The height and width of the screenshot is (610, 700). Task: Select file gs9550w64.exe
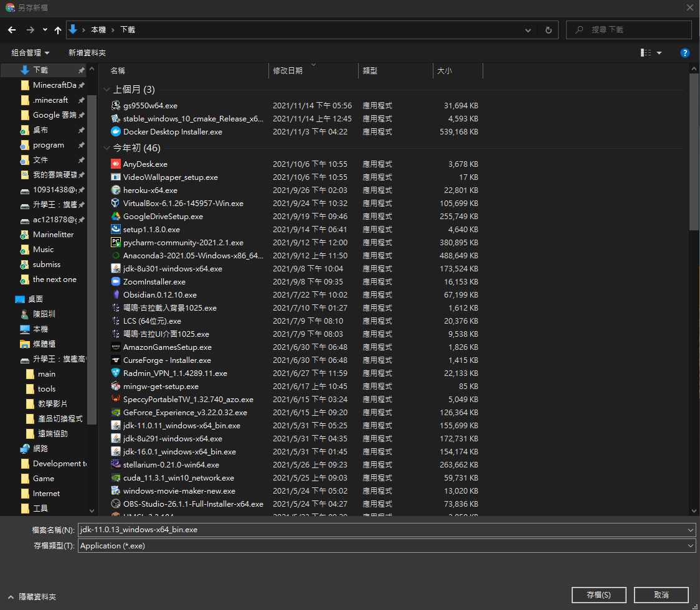[x=150, y=106]
